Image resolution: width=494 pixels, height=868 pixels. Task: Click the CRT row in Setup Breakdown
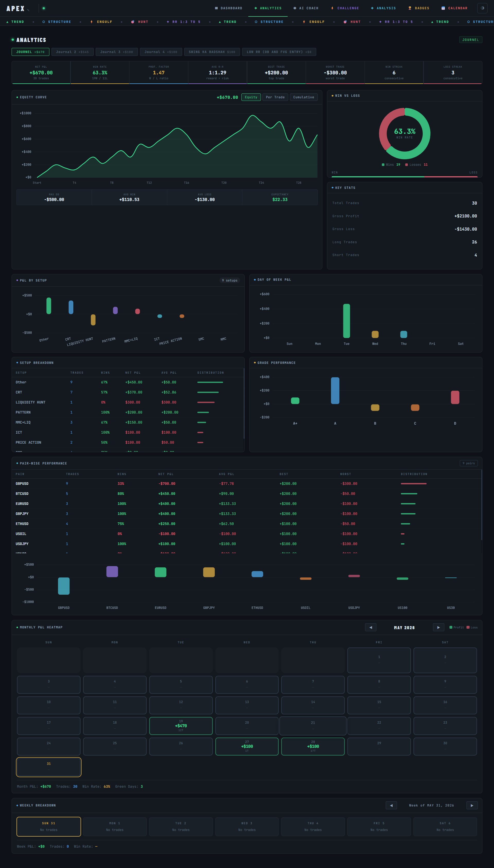(128, 392)
